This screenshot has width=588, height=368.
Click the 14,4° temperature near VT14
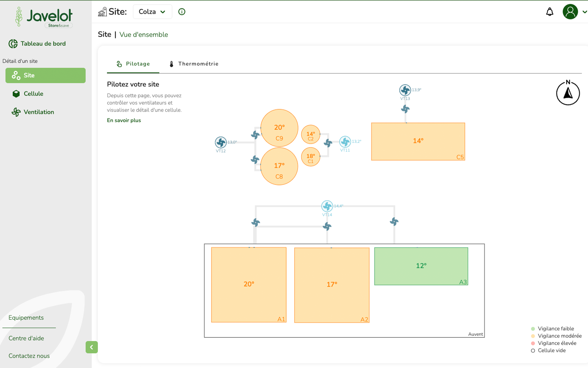339,206
